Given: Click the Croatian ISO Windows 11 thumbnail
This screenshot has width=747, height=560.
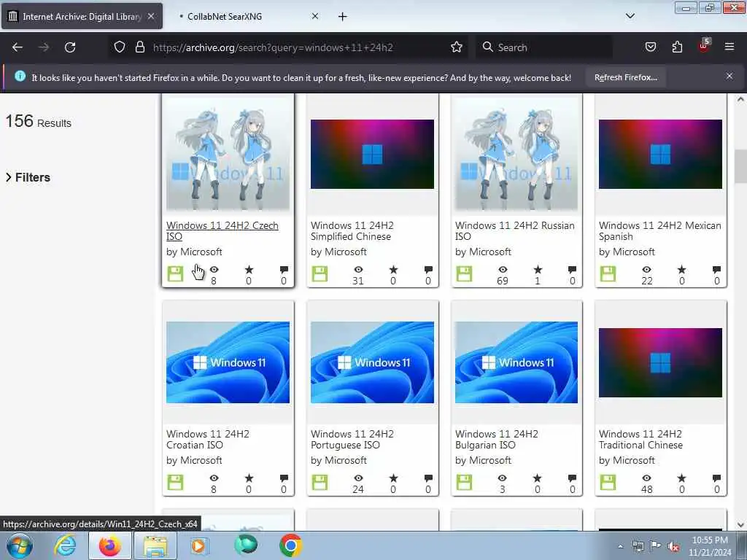Looking at the screenshot, I should click(x=228, y=362).
